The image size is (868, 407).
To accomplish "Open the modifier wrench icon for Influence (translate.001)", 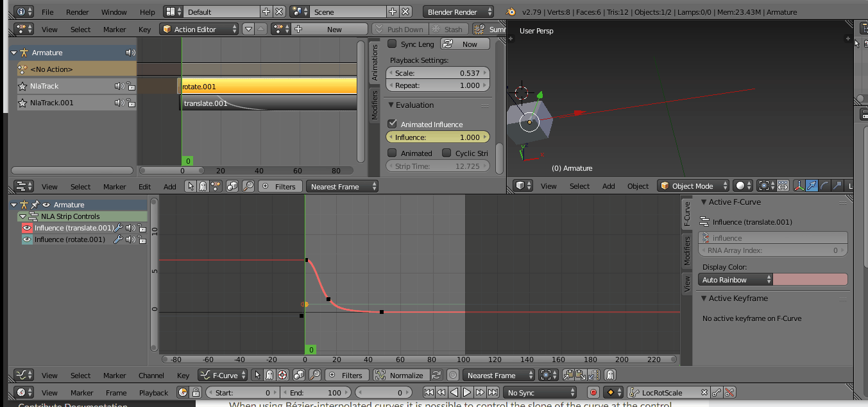I will [x=118, y=228].
